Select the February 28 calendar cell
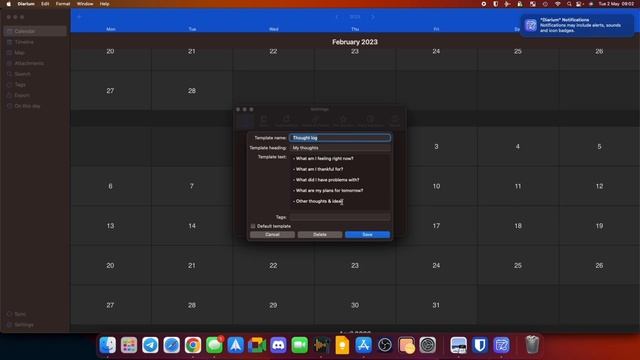Screen dimensions: 640x360 coord(192,91)
